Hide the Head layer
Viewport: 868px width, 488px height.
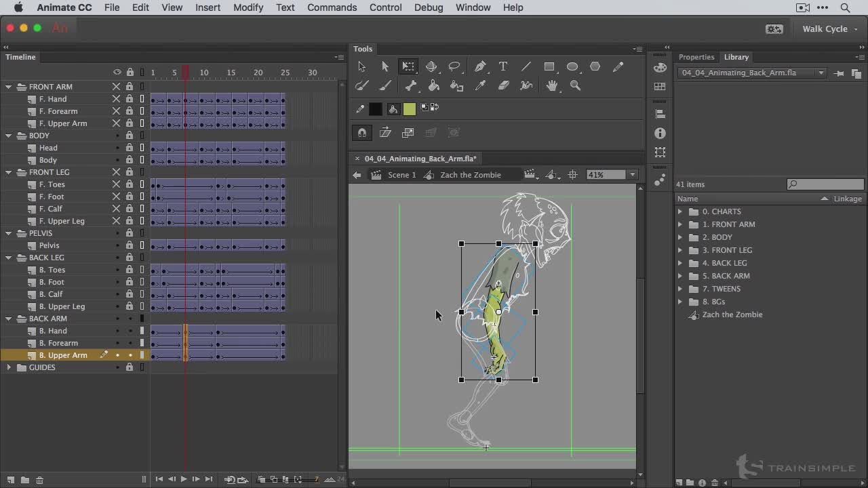point(117,148)
